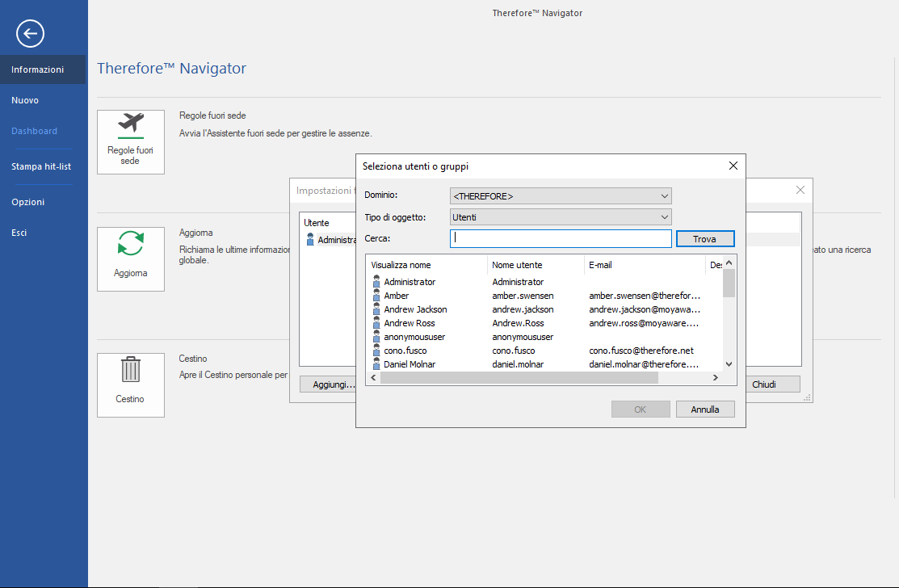
Task: Click the Trova button
Action: (705, 238)
